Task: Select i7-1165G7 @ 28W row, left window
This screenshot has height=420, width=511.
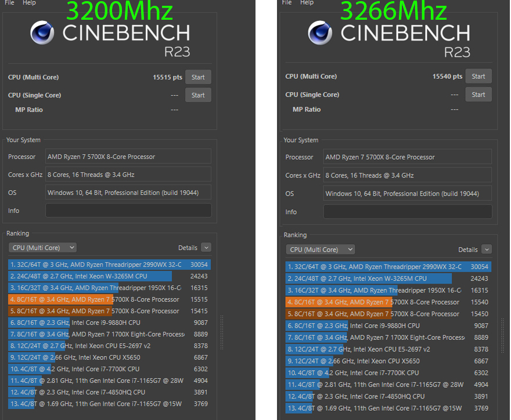Action: point(110,381)
